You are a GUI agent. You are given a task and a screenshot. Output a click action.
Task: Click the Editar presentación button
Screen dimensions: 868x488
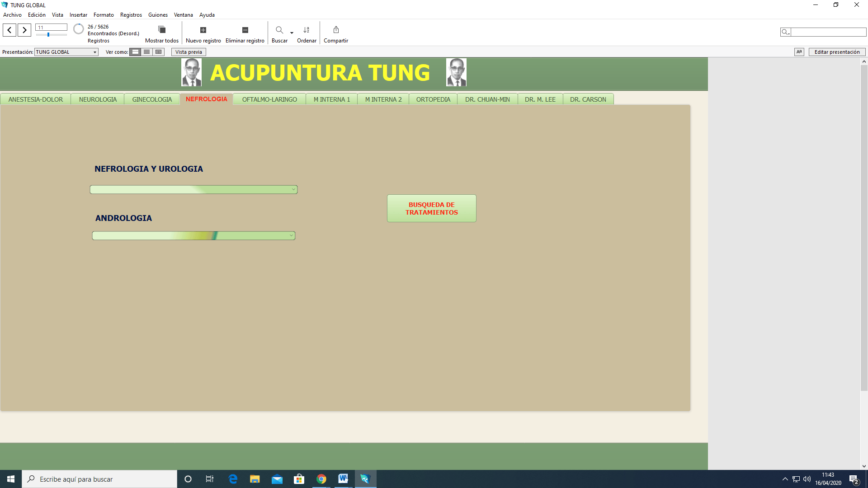tap(837, 52)
